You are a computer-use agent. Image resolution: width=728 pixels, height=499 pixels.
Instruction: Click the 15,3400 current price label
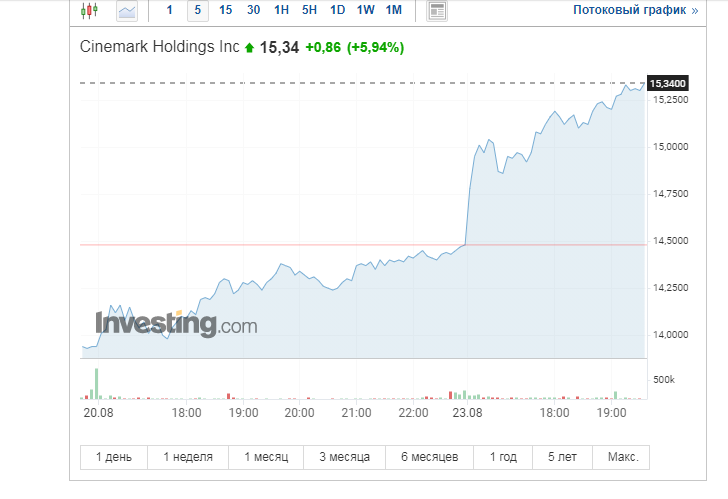668,84
